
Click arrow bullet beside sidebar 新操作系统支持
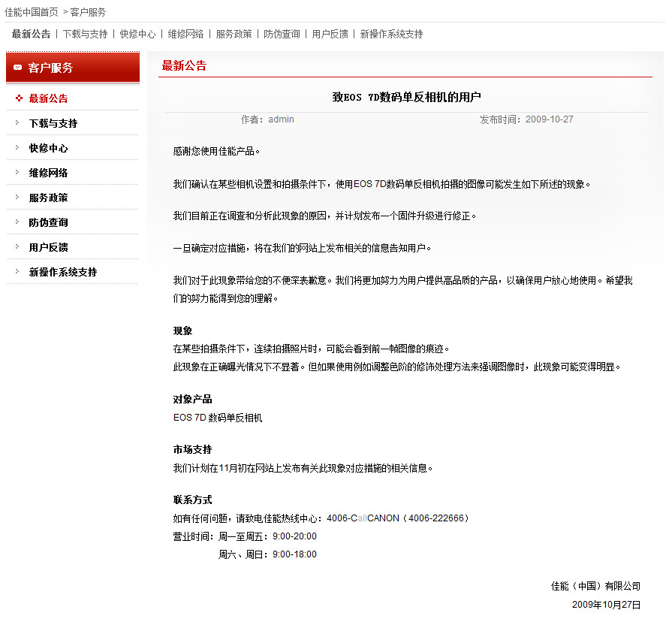click(x=17, y=271)
